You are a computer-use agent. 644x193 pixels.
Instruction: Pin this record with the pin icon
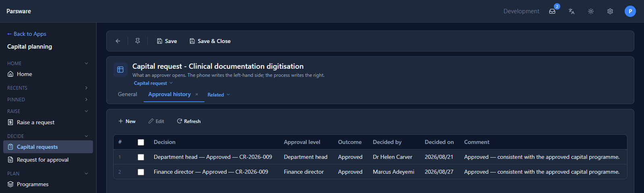(x=138, y=41)
